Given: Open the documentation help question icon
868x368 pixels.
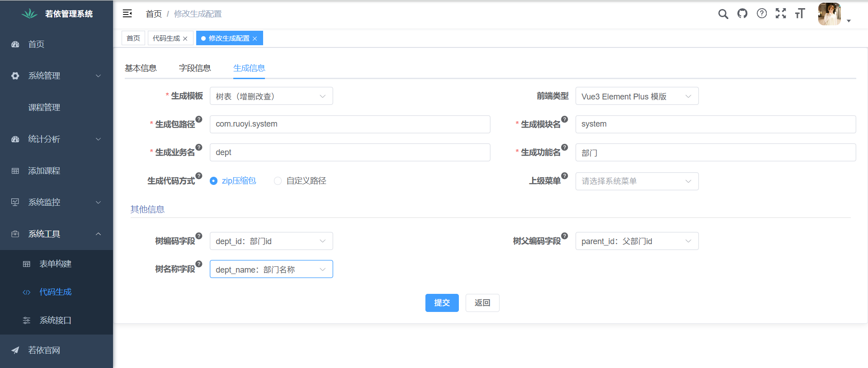Looking at the screenshot, I should (762, 14).
